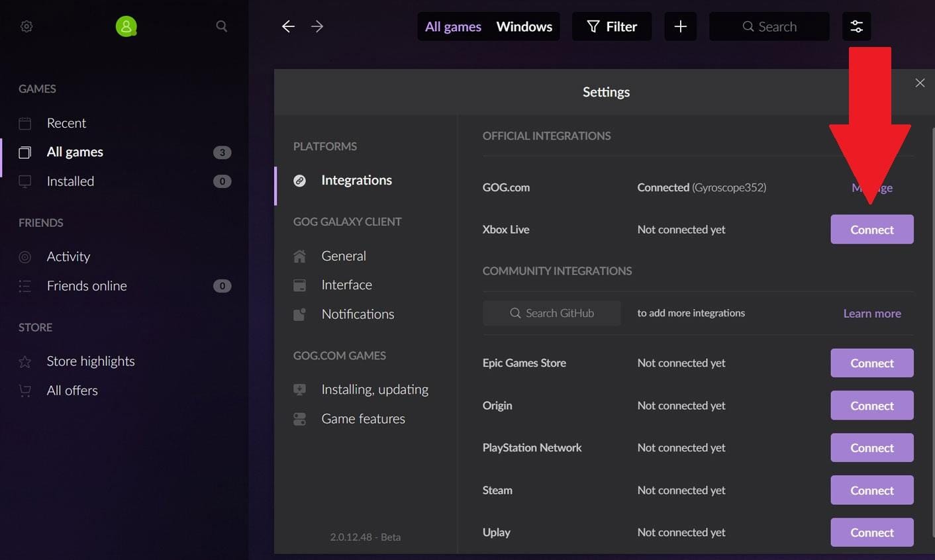The height and width of the screenshot is (560, 935).
Task: Click the All offers cart icon
Action: click(25, 391)
